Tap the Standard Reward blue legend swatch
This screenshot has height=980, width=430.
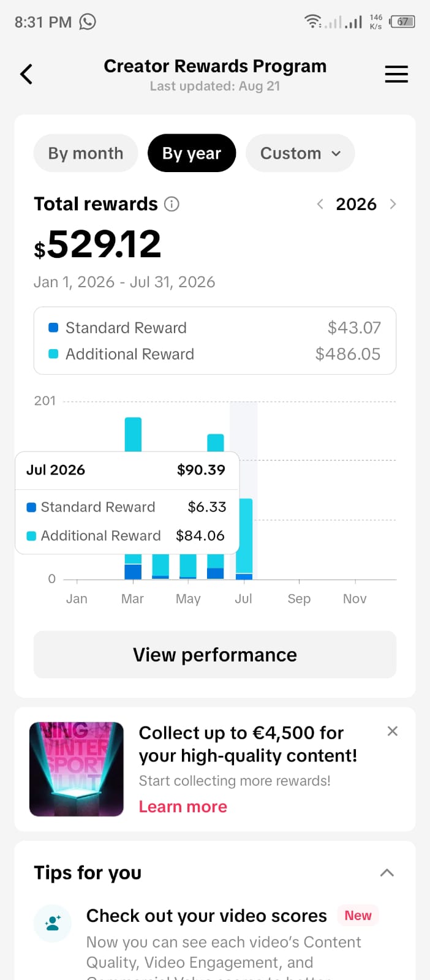(53, 328)
